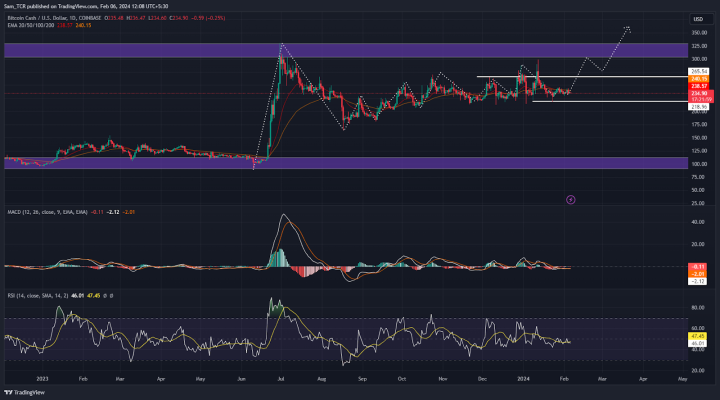This screenshot has height=400, width=720.
Task: Click the Jul label on the time axis
Action: pyautogui.click(x=281, y=380)
